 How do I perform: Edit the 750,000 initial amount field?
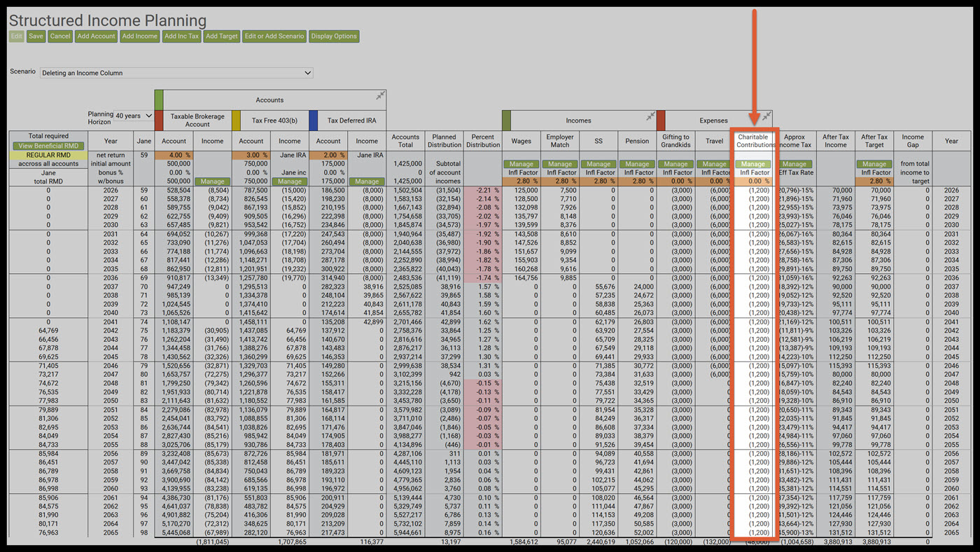pos(251,164)
